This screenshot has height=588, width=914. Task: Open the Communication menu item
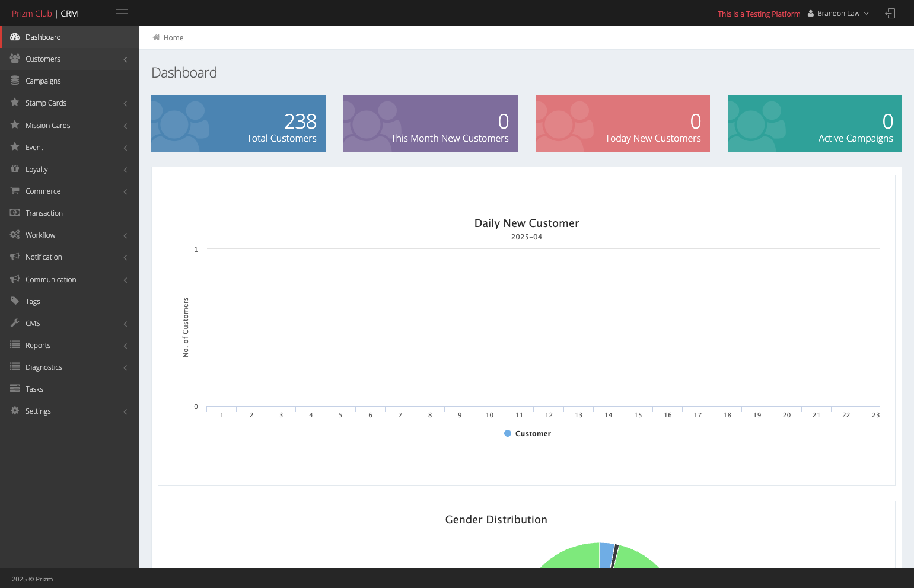pyautogui.click(x=69, y=279)
